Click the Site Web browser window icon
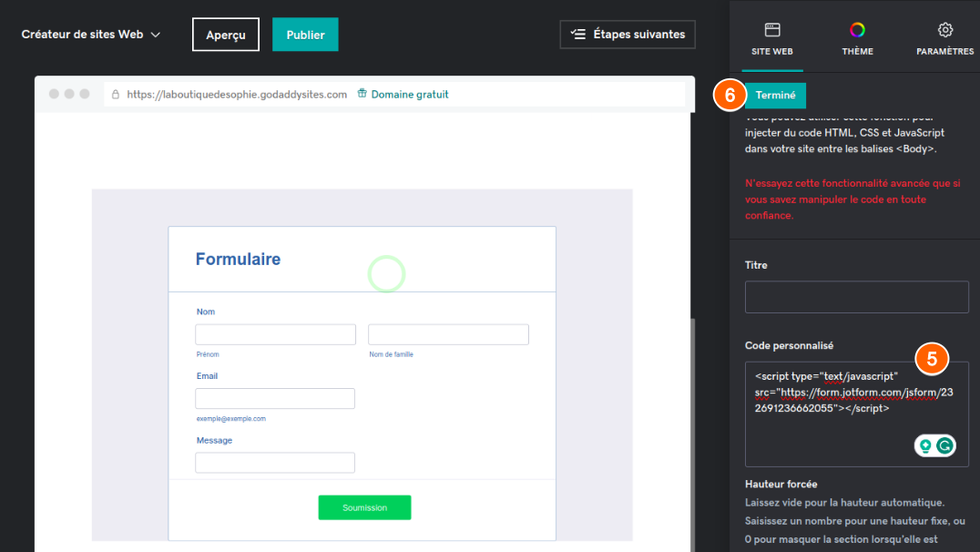Viewport: 980px width, 552px height. [x=772, y=29]
